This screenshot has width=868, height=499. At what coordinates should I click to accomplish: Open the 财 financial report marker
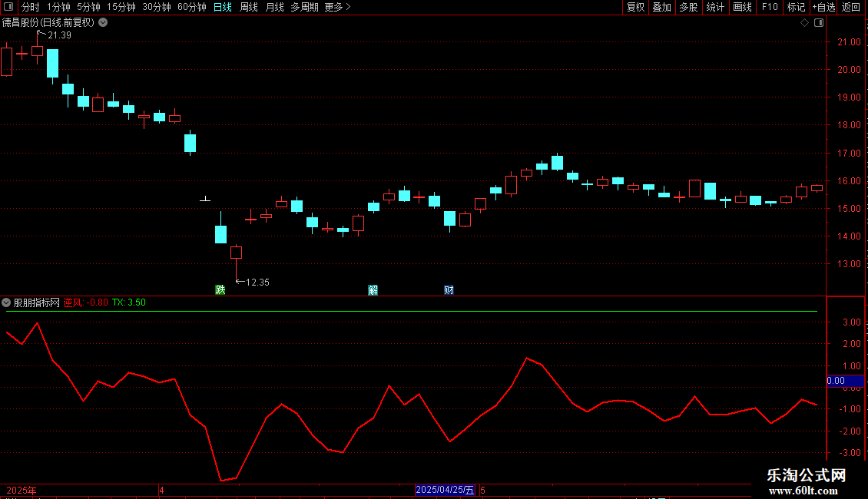449,290
